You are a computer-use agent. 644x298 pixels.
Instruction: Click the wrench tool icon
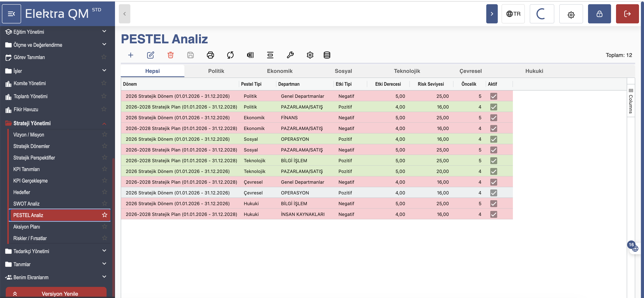[290, 55]
